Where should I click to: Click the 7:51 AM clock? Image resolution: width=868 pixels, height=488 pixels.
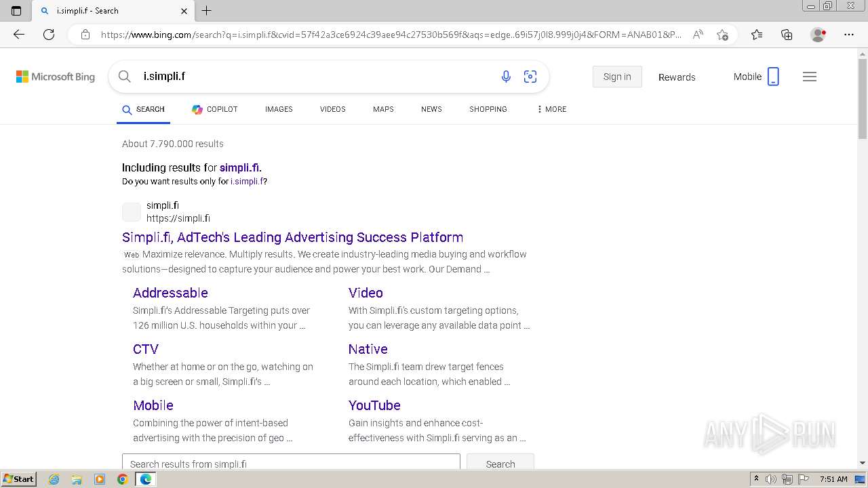click(x=833, y=479)
